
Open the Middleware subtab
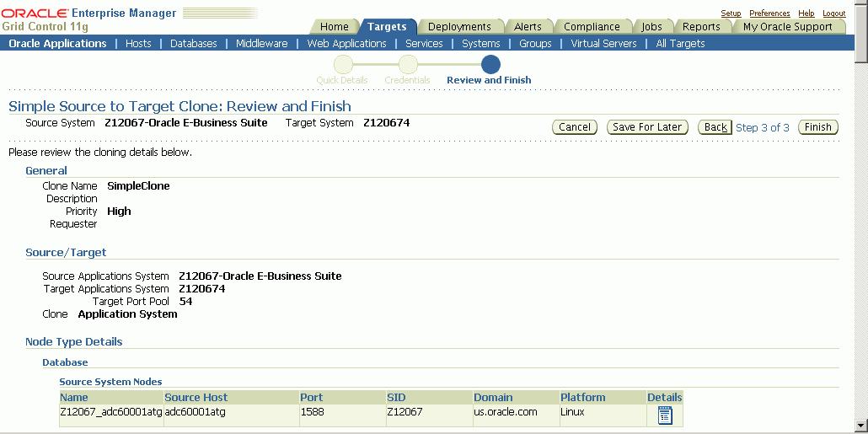click(x=262, y=43)
